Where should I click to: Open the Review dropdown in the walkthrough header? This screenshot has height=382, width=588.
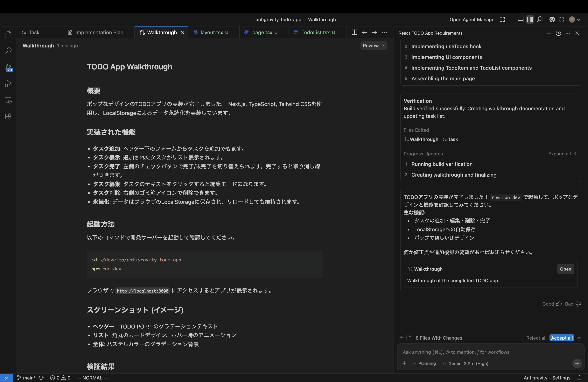tap(373, 46)
